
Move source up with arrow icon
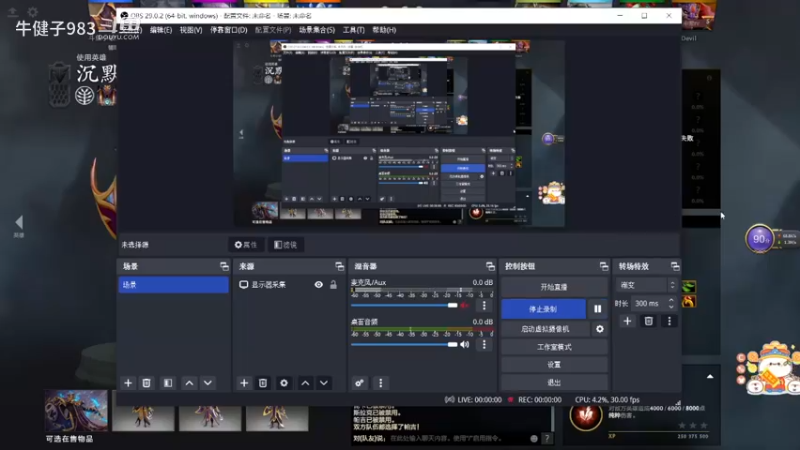305,383
